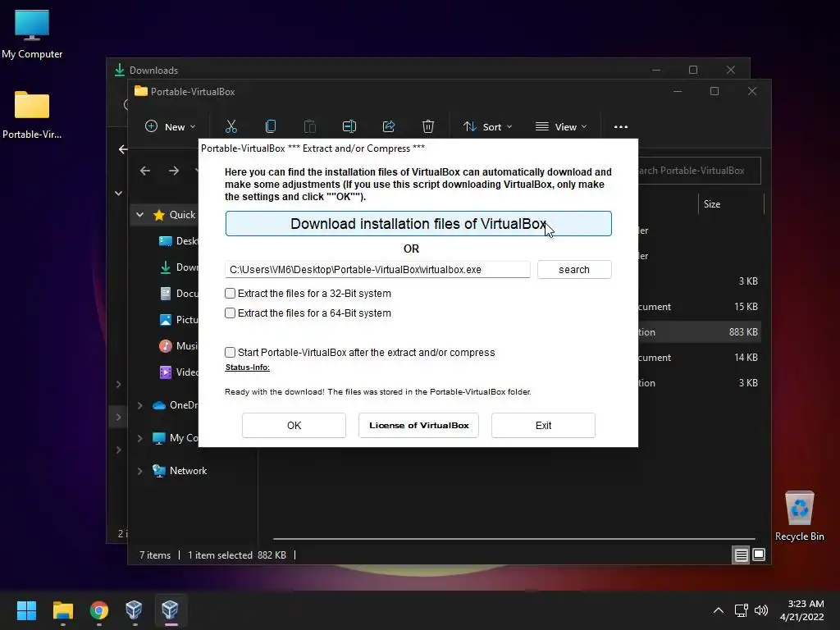Select Music in navigation pane
Image resolution: width=840 pixels, height=630 pixels.
pos(180,346)
